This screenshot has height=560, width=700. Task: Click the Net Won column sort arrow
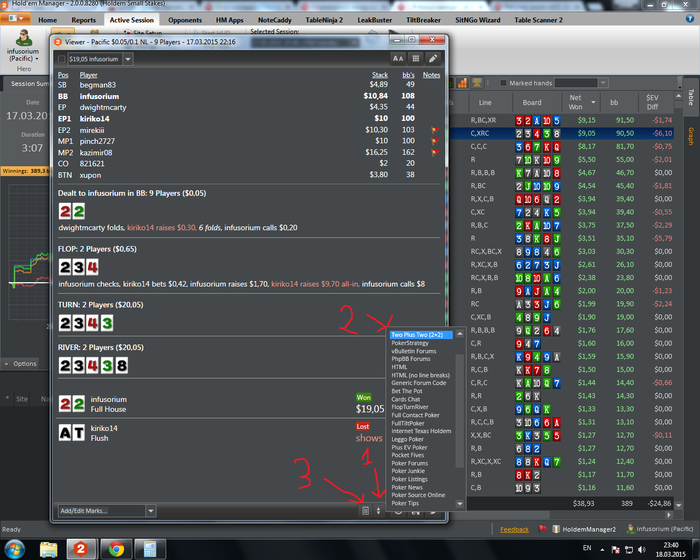(593, 102)
